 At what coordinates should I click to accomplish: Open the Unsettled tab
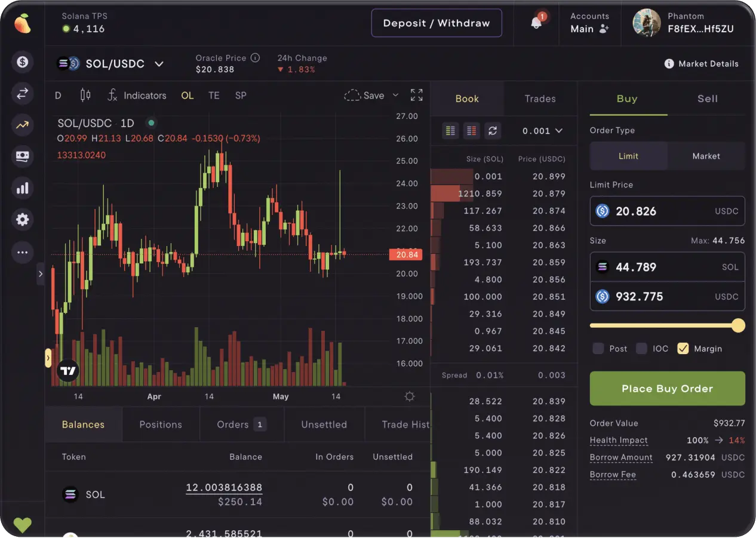[x=324, y=425]
